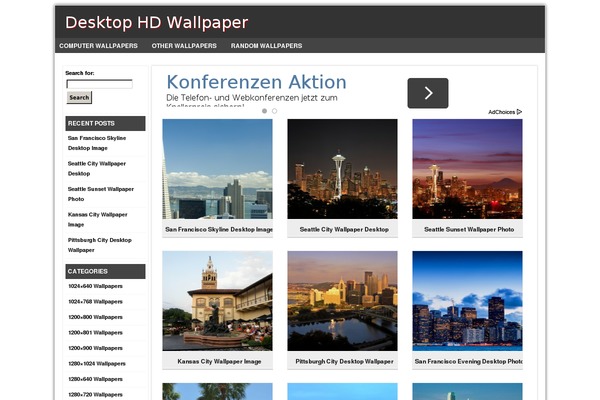This screenshot has width=600, height=400.
Task: Click the Seattle Sunset Wallpaper Photo caption
Action: (469, 230)
